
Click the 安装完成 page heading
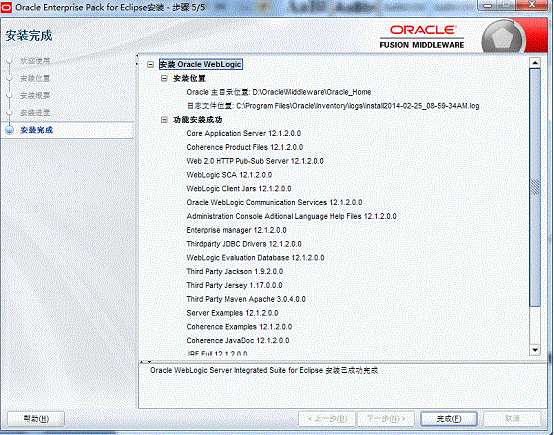pos(29,35)
